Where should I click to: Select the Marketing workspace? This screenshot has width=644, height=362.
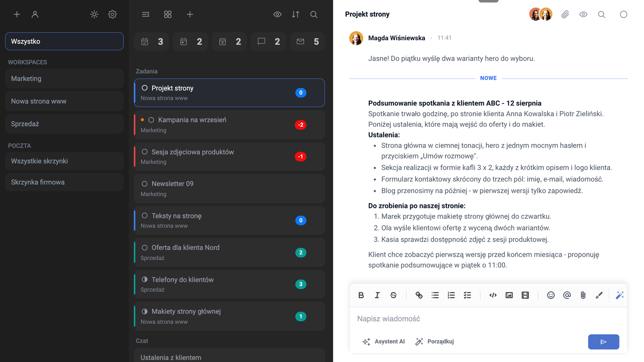[64, 78]
